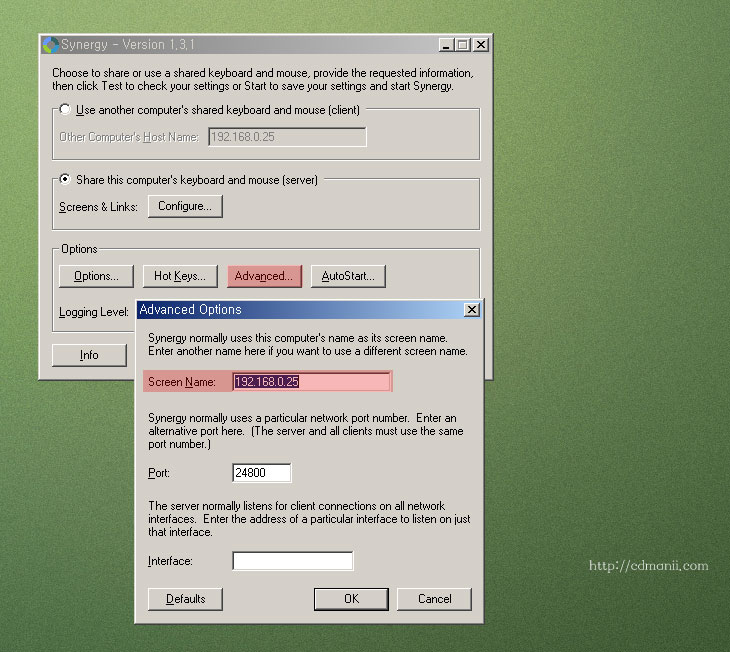730x652 pixels.
Task: Reset with the Defaults button
Action: coord(185,599)
